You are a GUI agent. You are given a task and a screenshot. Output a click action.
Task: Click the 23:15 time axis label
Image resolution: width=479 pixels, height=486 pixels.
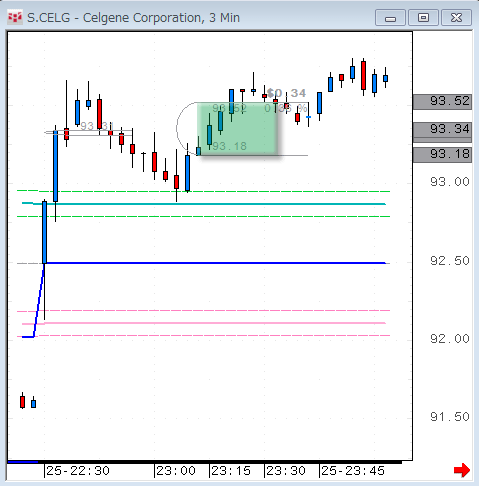(x=231, y=471)
